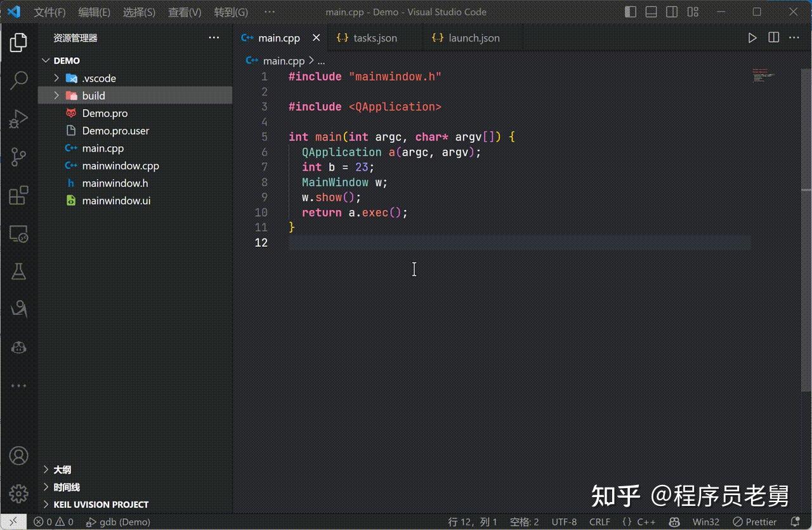Open the Testing view (flask icon)

[x=18, y=272]
